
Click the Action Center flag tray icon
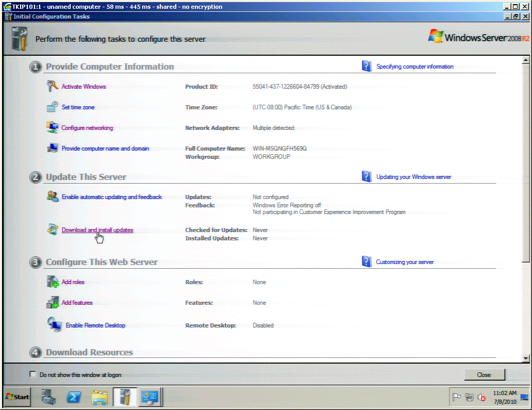tap(456, 397)
